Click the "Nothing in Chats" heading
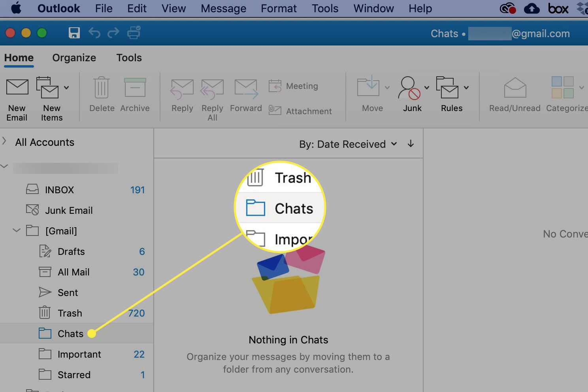Image resolution: width=588 pixels, height=392 pixels. [x=288, y=340]
